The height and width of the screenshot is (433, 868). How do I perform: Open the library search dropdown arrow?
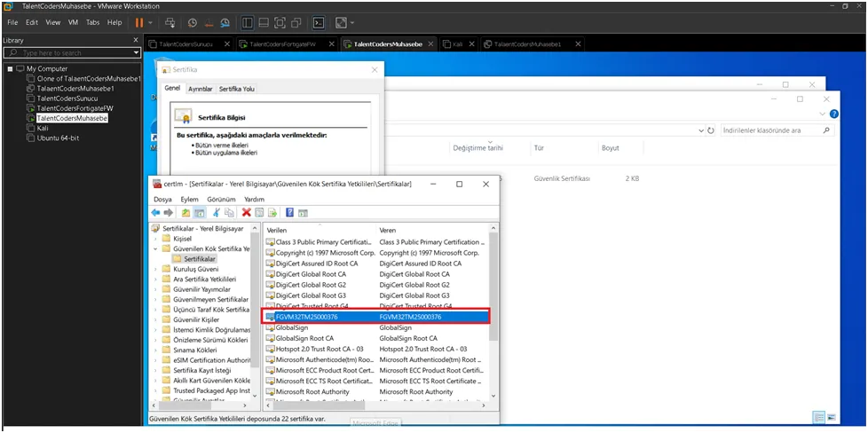pyautogui.click(x=137, y=52)
